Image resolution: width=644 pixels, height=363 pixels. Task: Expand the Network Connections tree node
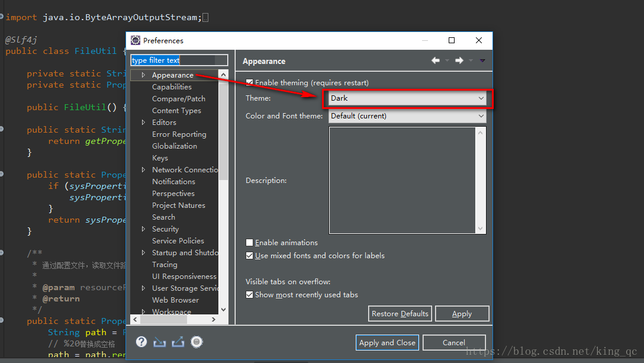[143, 170]
